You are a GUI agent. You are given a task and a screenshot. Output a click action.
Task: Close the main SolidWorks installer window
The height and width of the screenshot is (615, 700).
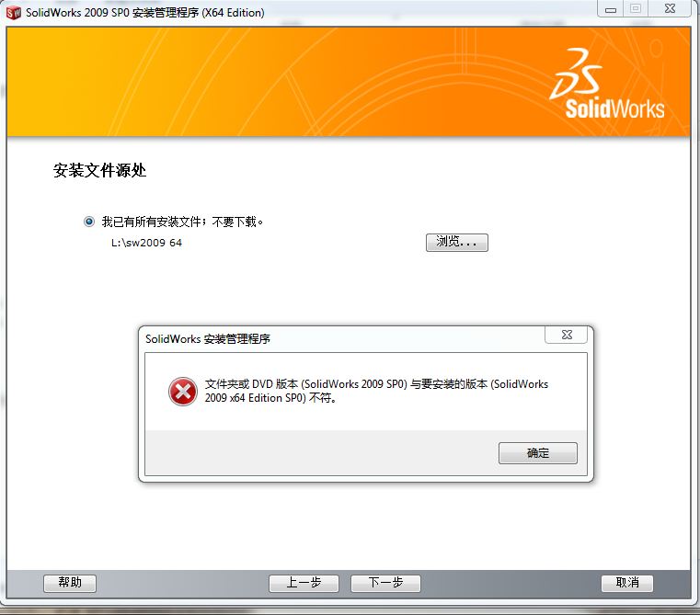pos(670,8)
